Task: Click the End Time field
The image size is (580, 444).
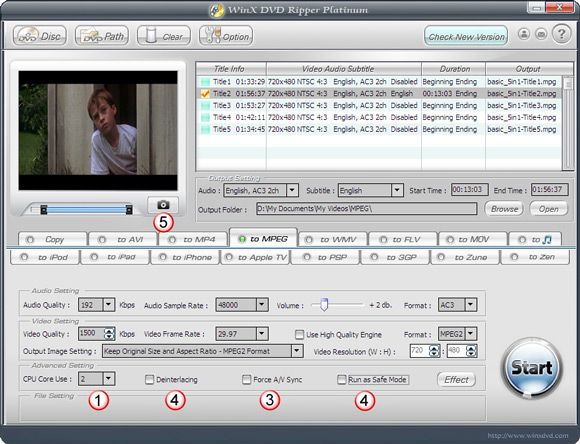Action: tap(550, 190)
